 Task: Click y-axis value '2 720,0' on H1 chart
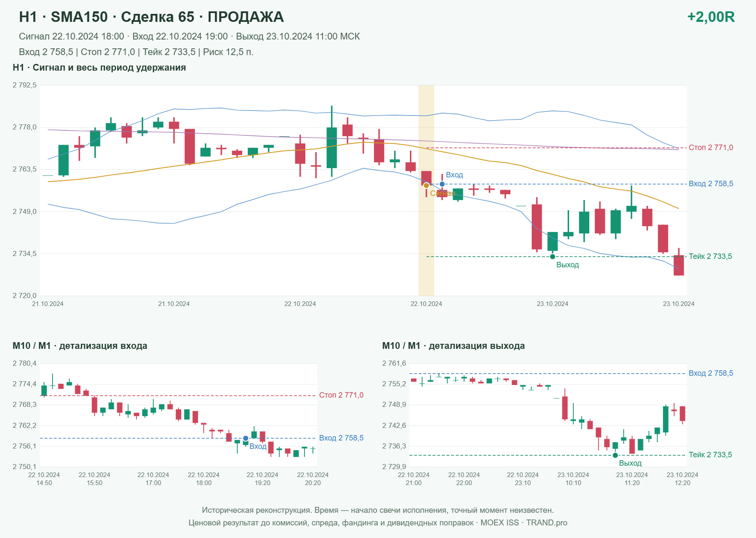click(24, 296)
